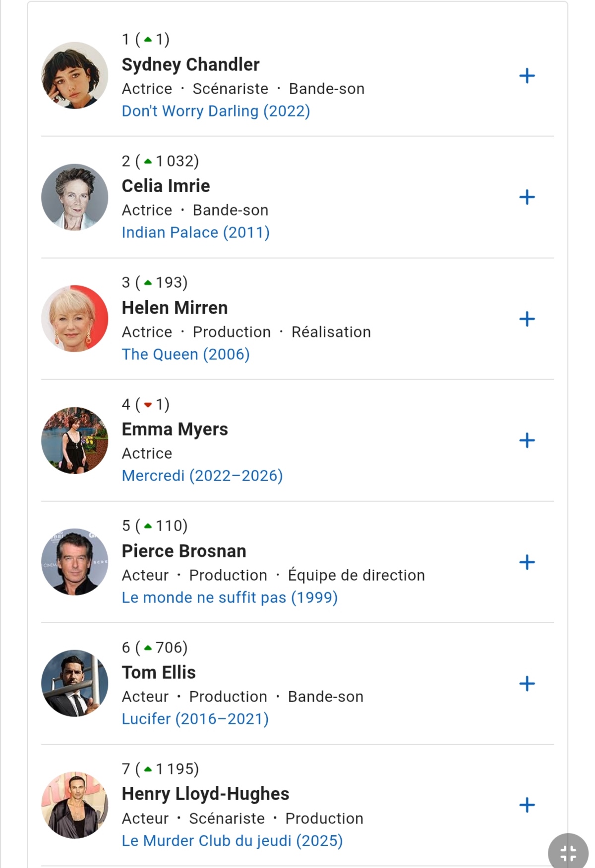The width and height of the screenshot is (595, 868).
Task: Add Pierce Brosnan with the plus icon
Action: pyautogui.click(x=527, y=562)
